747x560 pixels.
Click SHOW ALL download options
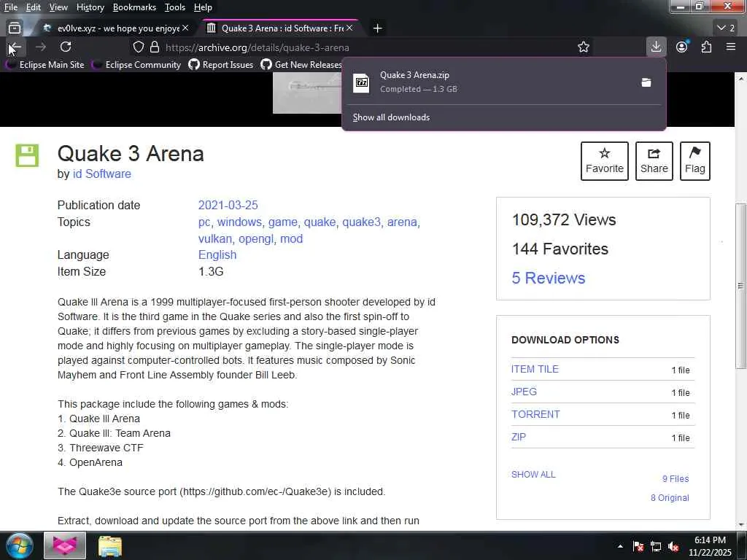(533, 474)
